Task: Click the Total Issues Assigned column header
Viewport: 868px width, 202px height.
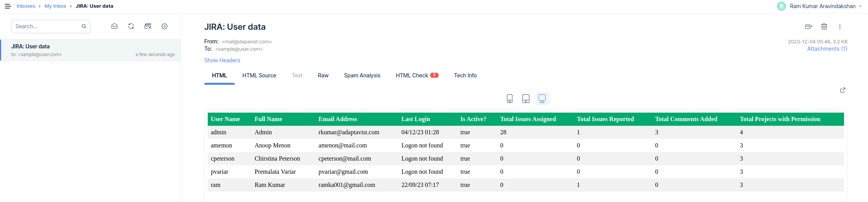Action: click(x=528, y=119)
